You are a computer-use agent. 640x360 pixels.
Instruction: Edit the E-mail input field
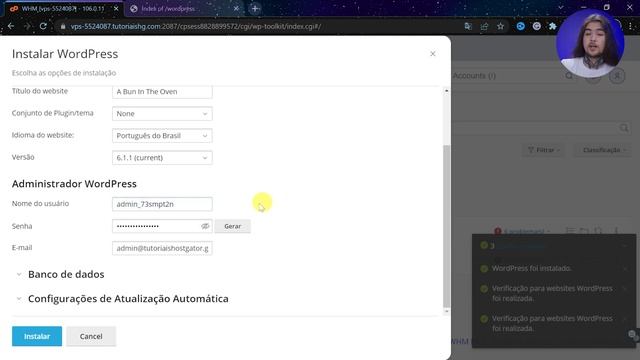pyautogui.click(x=162, y=248)
